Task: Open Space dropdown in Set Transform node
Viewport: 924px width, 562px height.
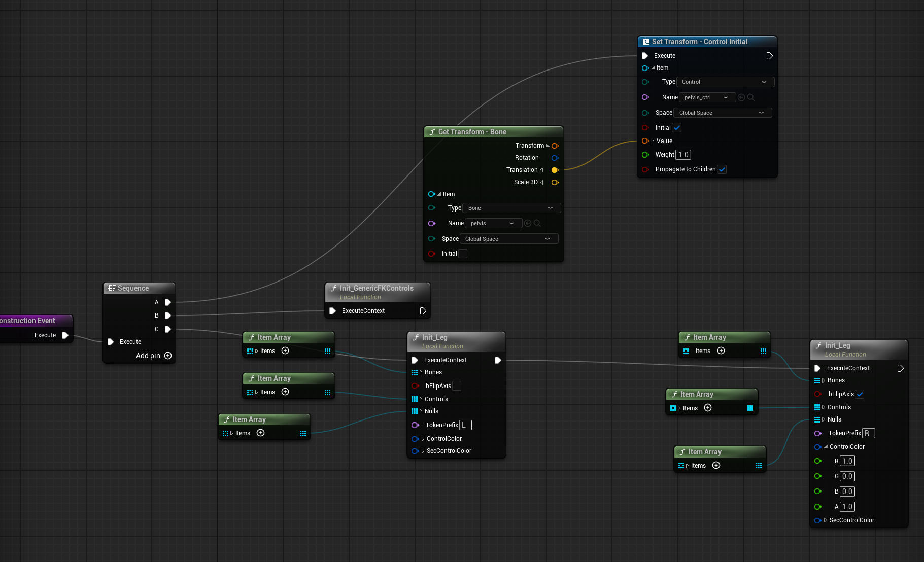Action: 723,113
